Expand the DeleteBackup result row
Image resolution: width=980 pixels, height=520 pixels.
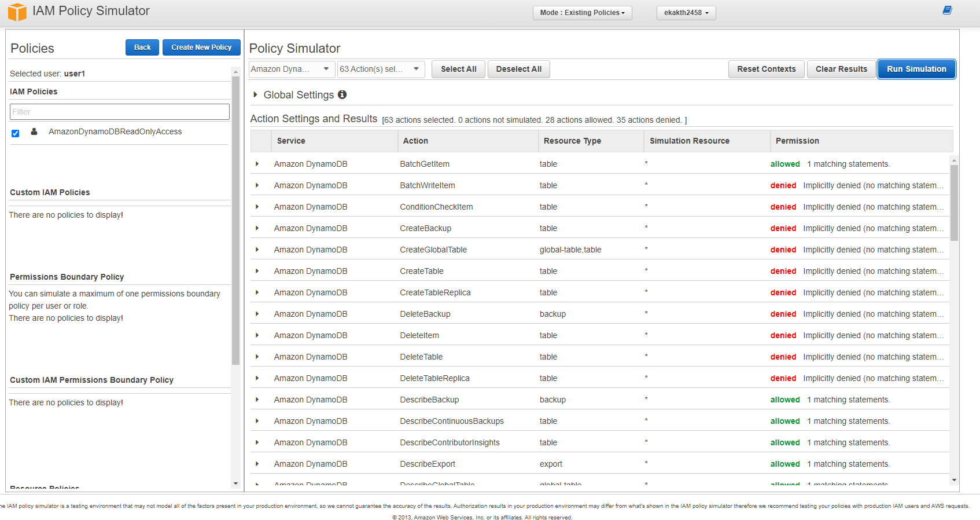(x=257, y=314)
